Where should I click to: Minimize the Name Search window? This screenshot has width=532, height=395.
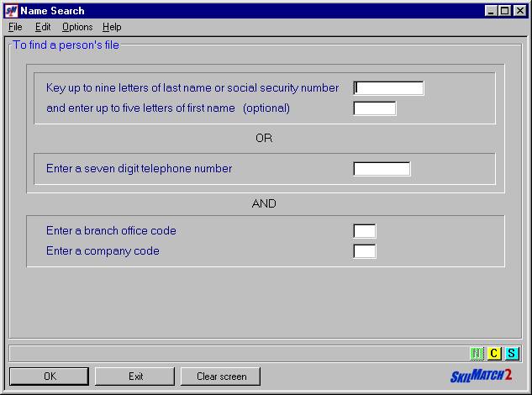tap(491, 11)
